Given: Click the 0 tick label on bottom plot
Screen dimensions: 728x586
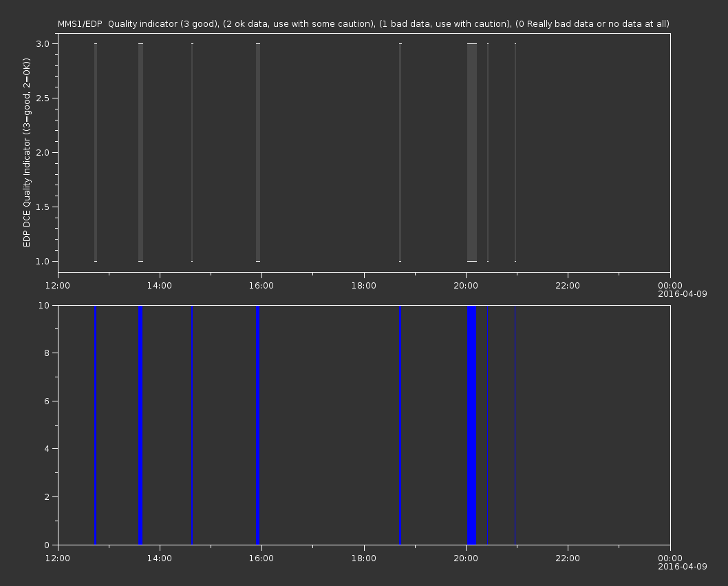Looking at the screenshot, I should point(47,545).
